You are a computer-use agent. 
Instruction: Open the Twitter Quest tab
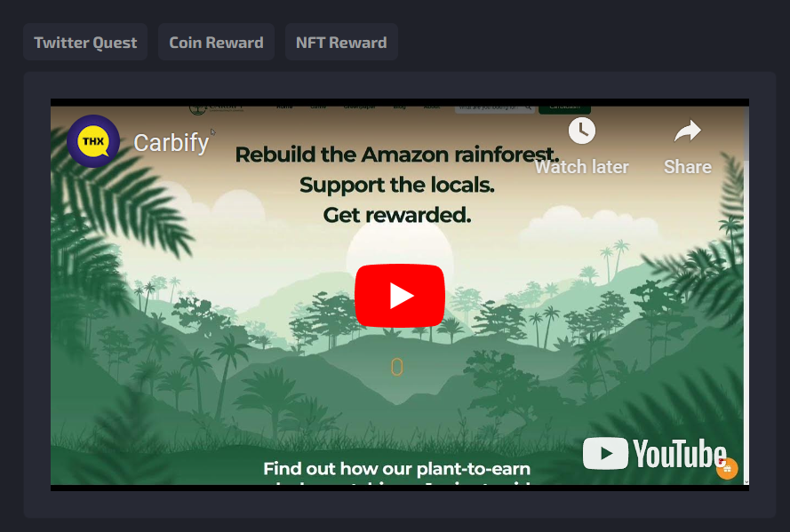[x=85, y=43]
